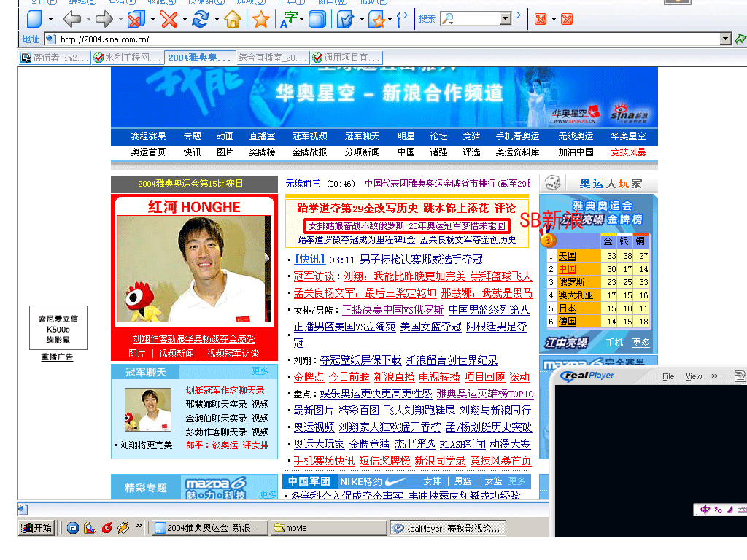Go back with the left arrow icon
747x560 pixels.
coord(72,19)
